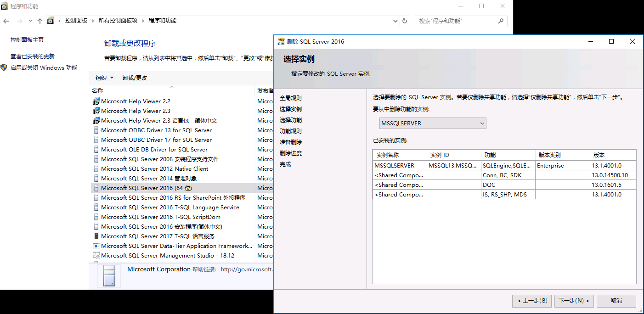The image size is (644, 314).
Task: Click the 2016 RS for SharePoint 外接程序 icon
Action: (x=96, y=198)
